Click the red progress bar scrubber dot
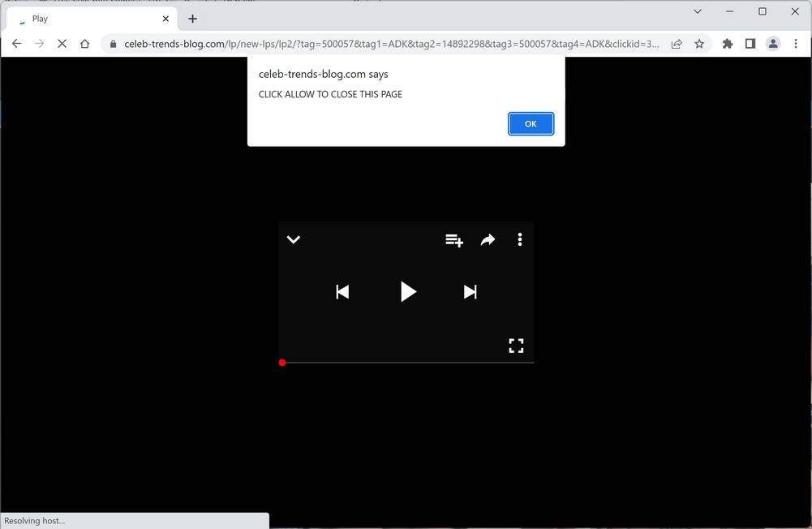The width and height of the screenshot is (812, 529). tap(282, 363)
